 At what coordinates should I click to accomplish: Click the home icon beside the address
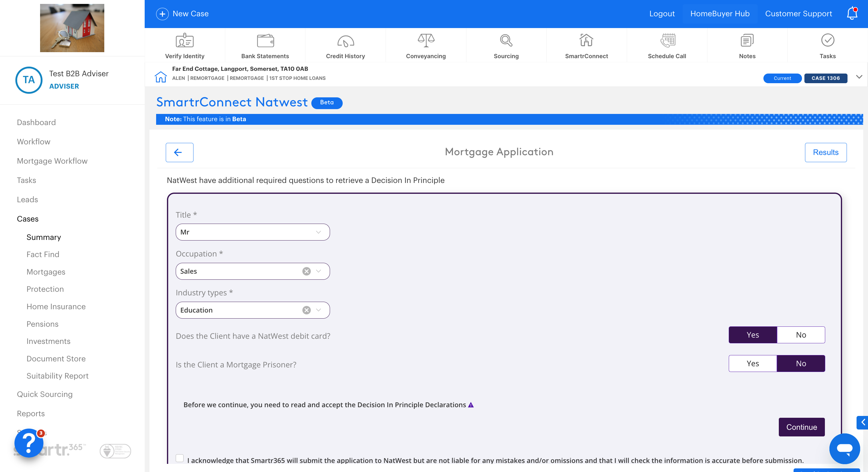[x=160, y=77]
